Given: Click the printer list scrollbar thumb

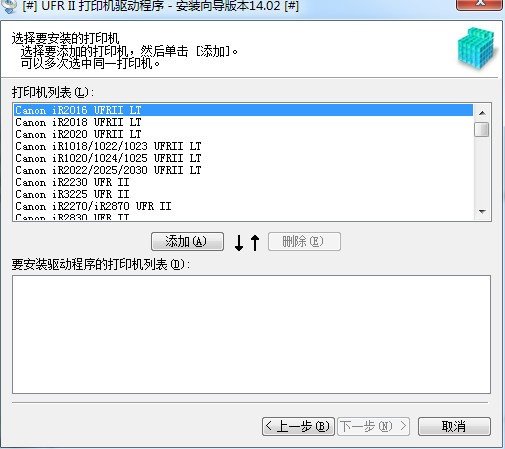Looking at the screenshot, I should pyautogui.click(x=482, y=129).
